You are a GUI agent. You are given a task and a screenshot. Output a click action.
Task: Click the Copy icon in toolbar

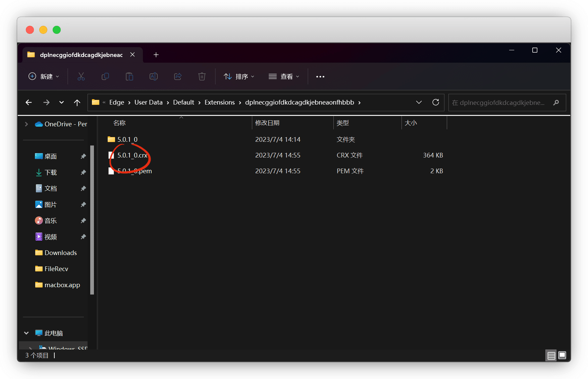tap(105, 76)
